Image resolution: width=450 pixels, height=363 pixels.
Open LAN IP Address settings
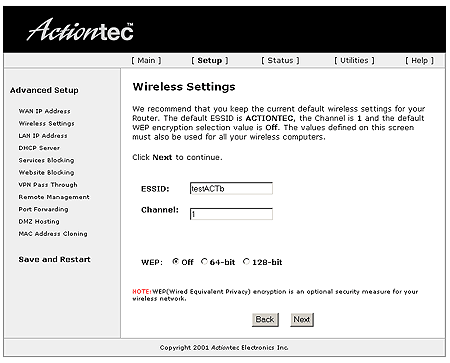(43, 136)
